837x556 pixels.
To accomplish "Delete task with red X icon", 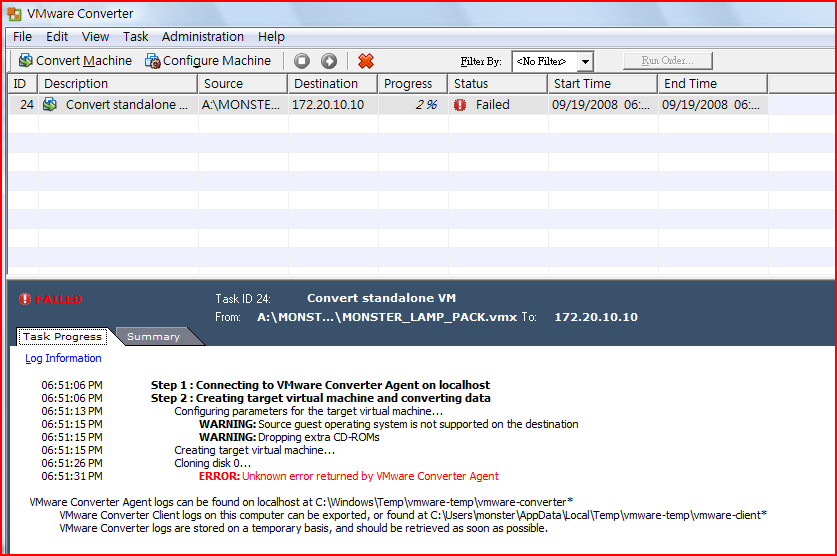I will [x=366, y=61].
